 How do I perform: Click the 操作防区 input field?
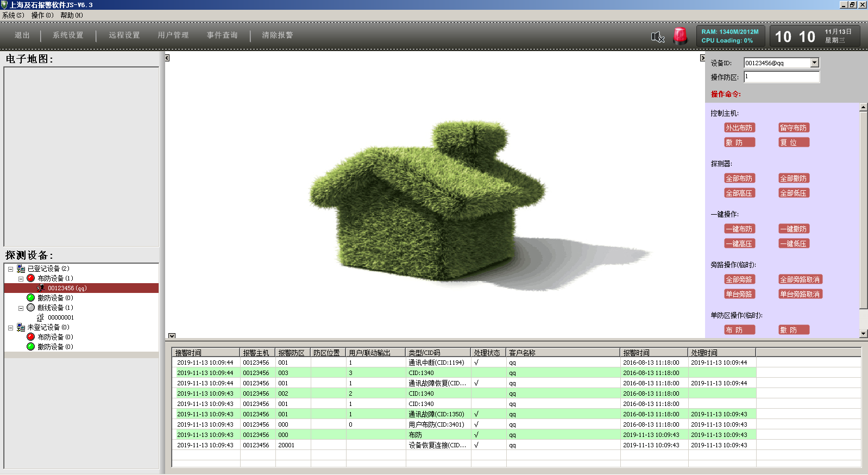coord(781,77)
